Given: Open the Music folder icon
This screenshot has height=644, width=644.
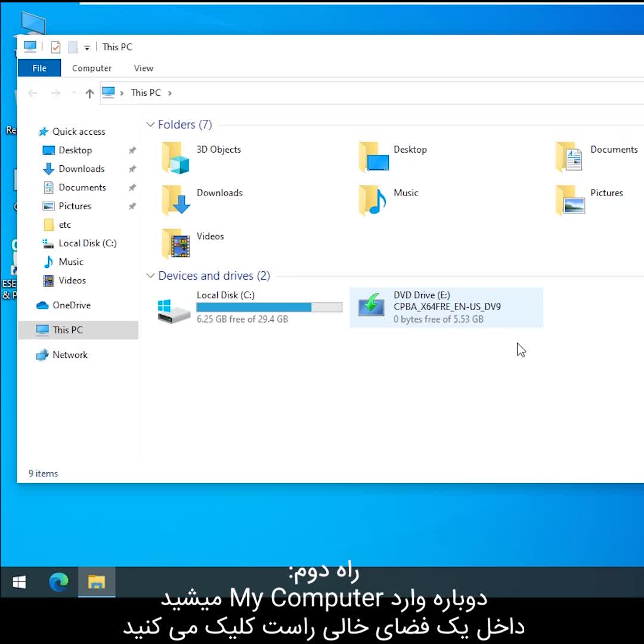Looking at the screenshot, I should tap(373, 200).
